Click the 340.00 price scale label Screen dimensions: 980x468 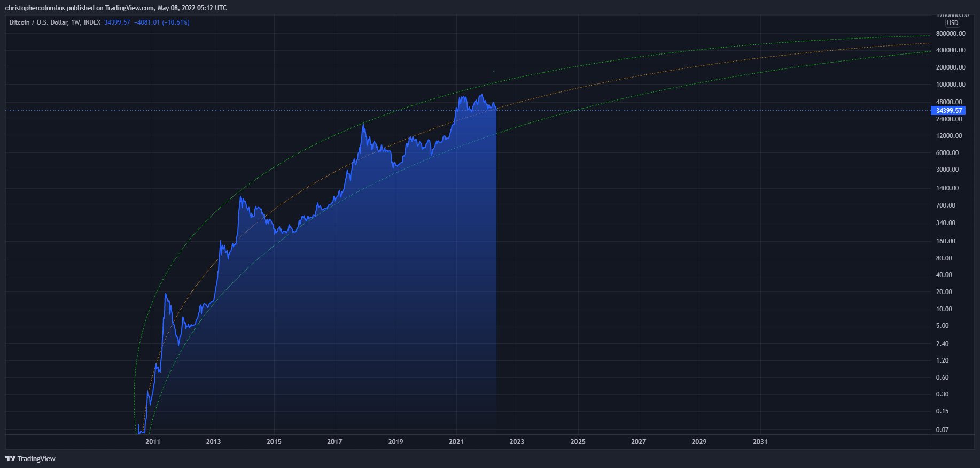(x=946, y=223)
